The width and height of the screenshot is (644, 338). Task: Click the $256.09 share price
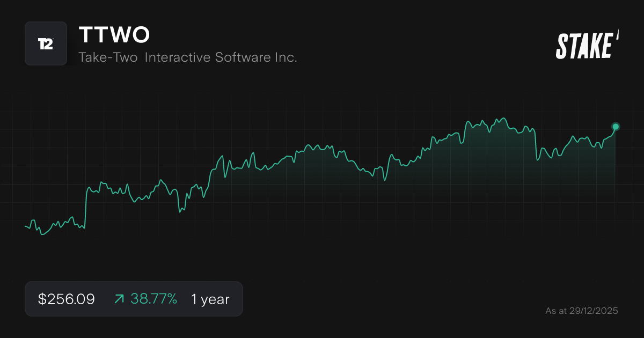(x=66, y=299)
